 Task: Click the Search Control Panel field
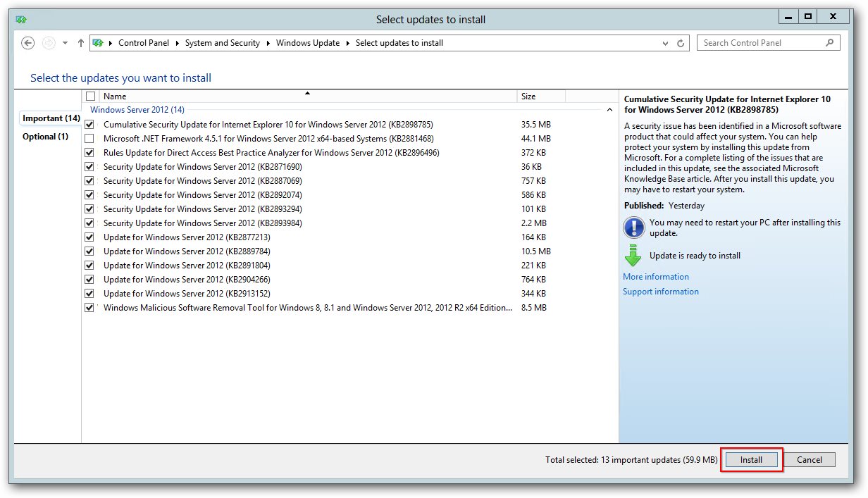[769, 43]
